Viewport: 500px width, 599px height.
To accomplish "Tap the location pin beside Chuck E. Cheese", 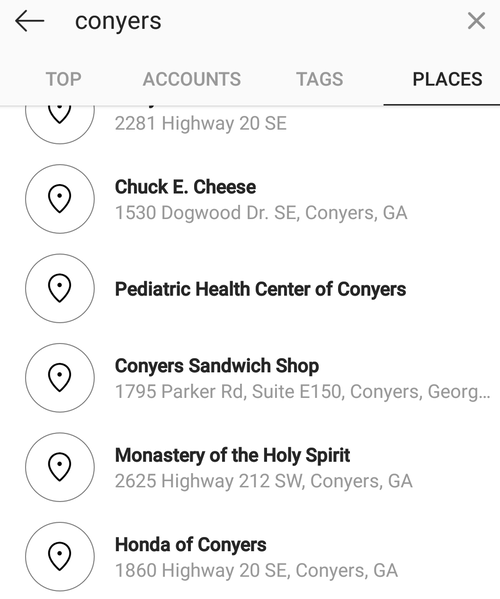I will [60, 199].
